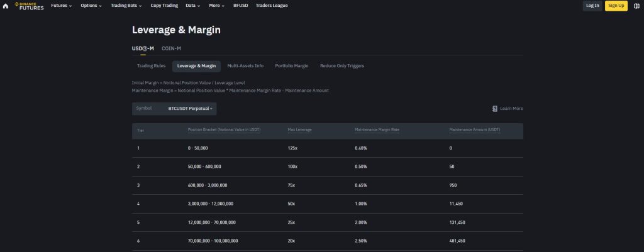Click the 2.50% margin rate cell
Screen dimensions: 644x252
pyautogui.click(x=360, y=241)
